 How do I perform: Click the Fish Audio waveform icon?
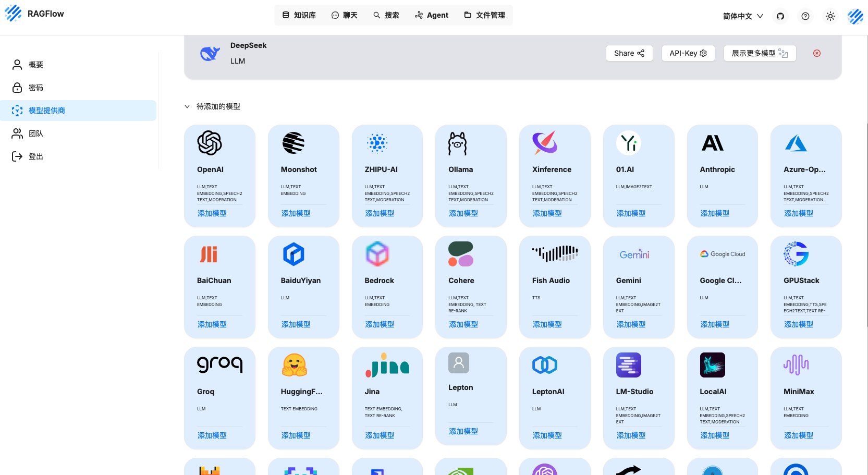pos(555,253)
